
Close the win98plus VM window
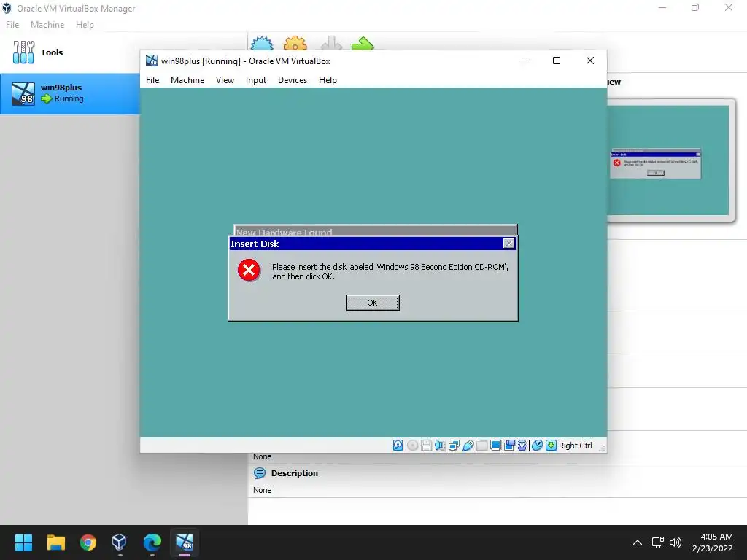pos(589,61)
